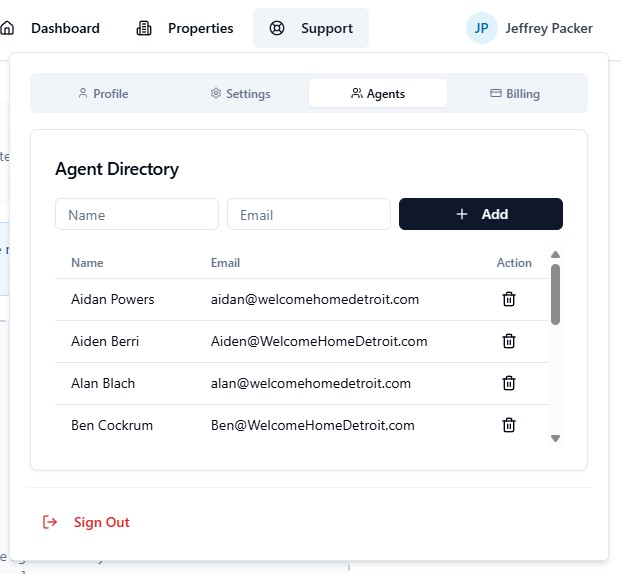
Task: Click email alan@welcomehomedetroit.com
Action: click(x=311, y=383)
